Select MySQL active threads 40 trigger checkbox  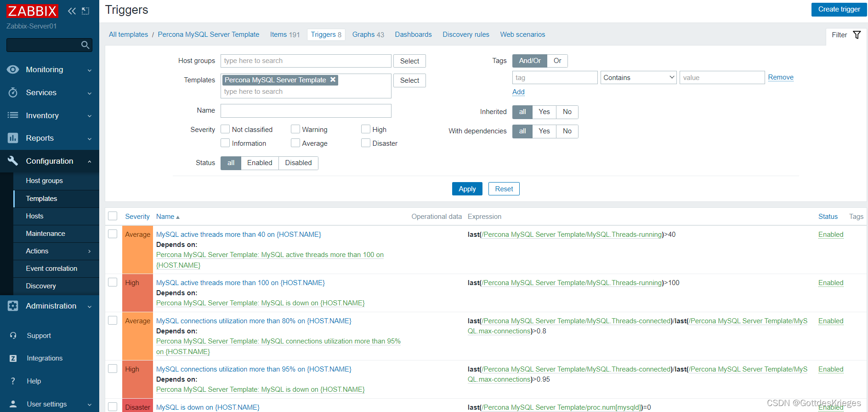coord(113,234)
